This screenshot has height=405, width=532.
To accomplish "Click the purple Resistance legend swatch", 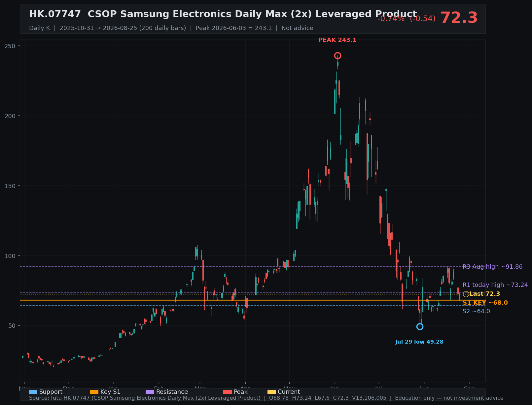I will coord(150,392).
